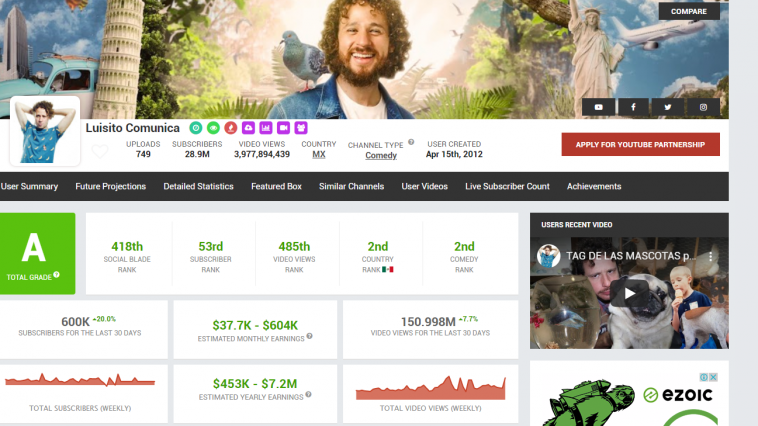Click the COMPARE button
This screenshot has width=758, height=426.
coord(689,11)
